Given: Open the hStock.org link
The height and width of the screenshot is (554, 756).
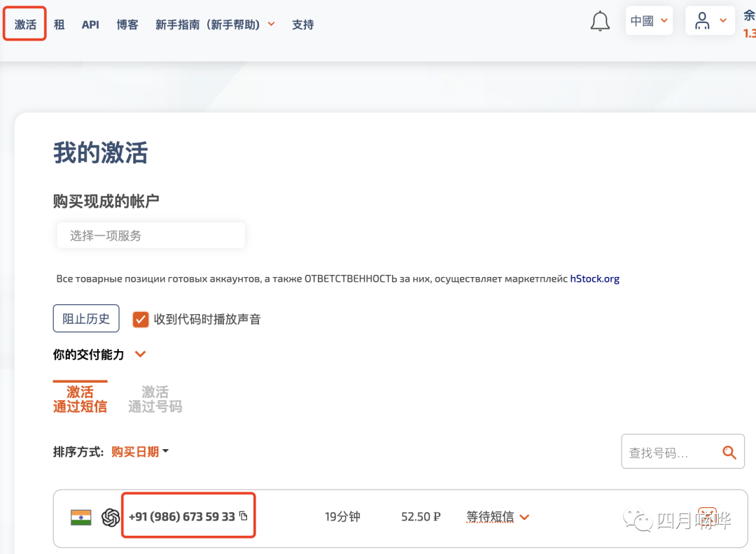Looking at the screenshot, I should click(x=594, y=278).
